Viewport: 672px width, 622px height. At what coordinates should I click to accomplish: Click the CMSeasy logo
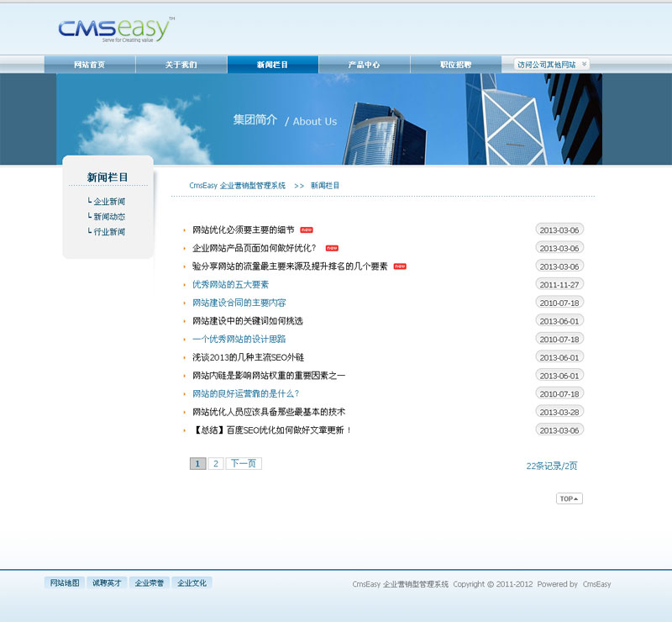pos(116,29)
